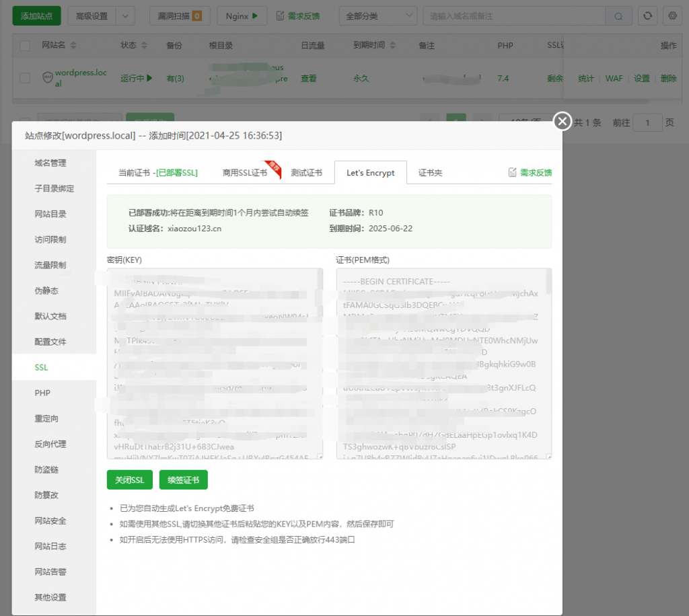Open 配置文件 in sidebar

coord(50,342)
